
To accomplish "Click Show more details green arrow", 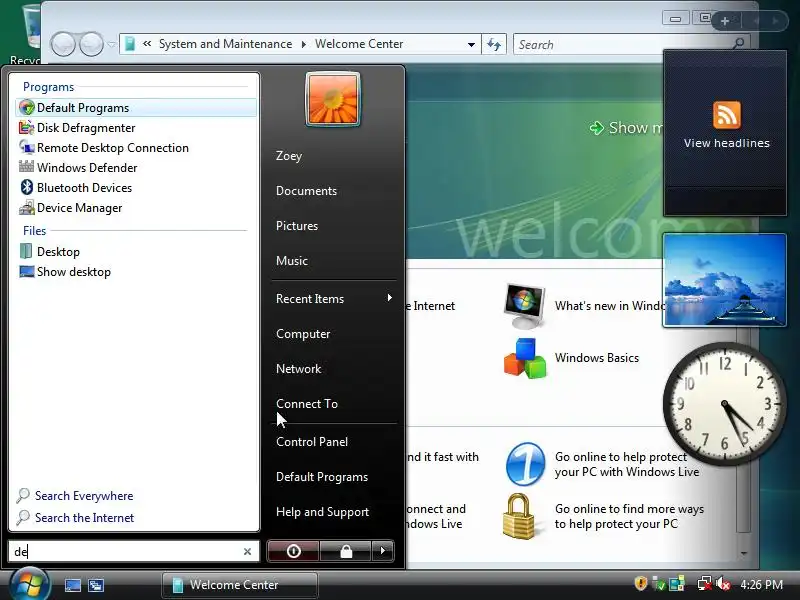I will click(x=596, y=128).
